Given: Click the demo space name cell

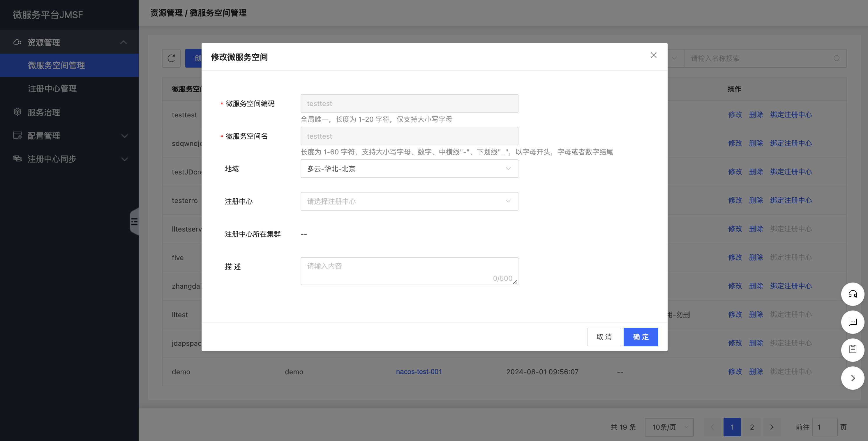Looking at the screenshot, I should [294, 372].
